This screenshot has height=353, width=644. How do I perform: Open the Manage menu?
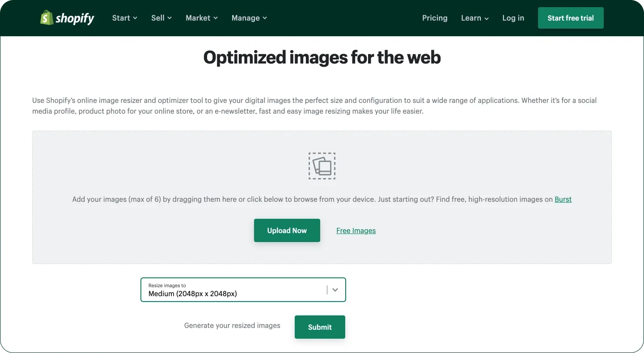coord(245,18)
